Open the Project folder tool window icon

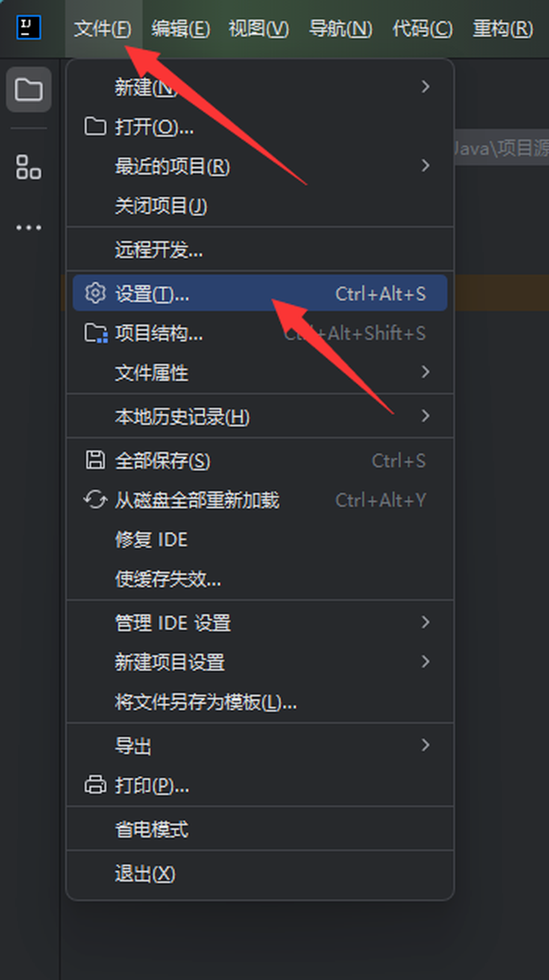click(x=28, y=89)
